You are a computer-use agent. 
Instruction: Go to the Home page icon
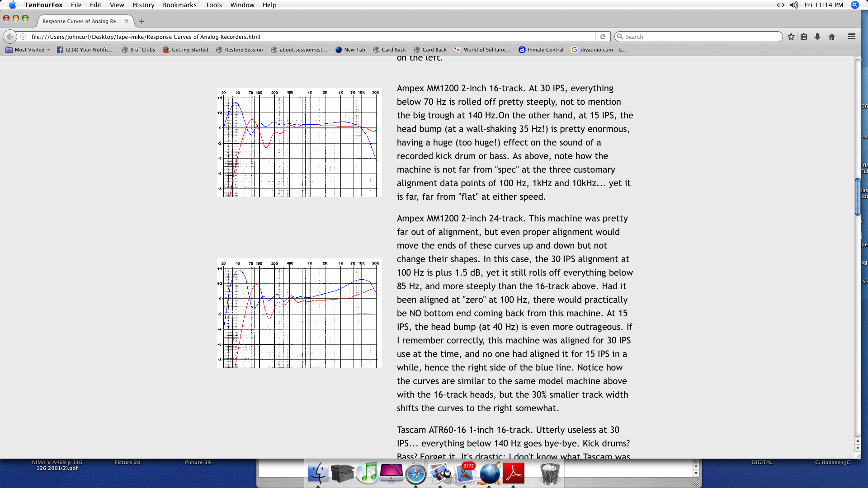[x=832, y=37]
